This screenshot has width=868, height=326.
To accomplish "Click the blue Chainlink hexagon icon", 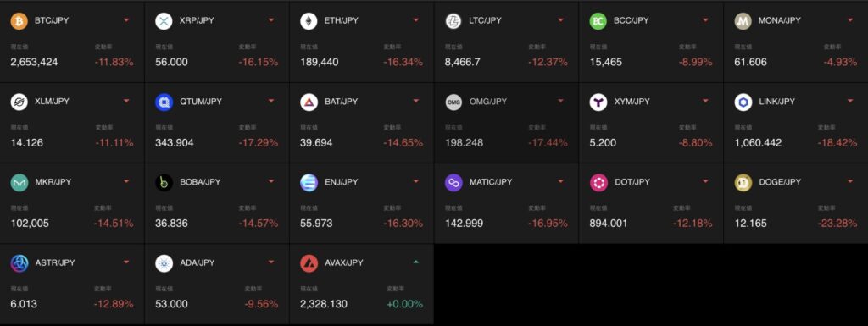I will pyautogui.click(x=743, y=102).
